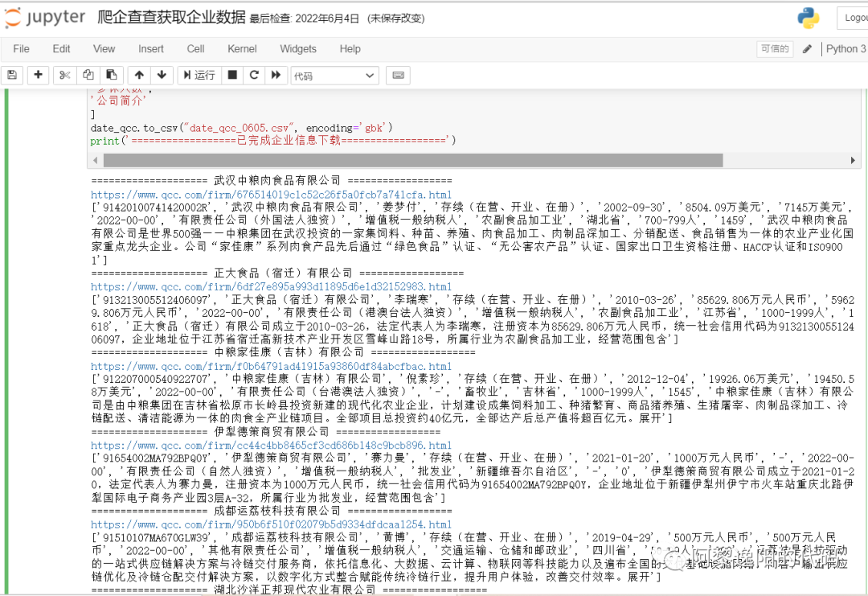Click the horizontal scrollbar left arrow
This screenshot has height=596, width=868.
click(95, 160)
